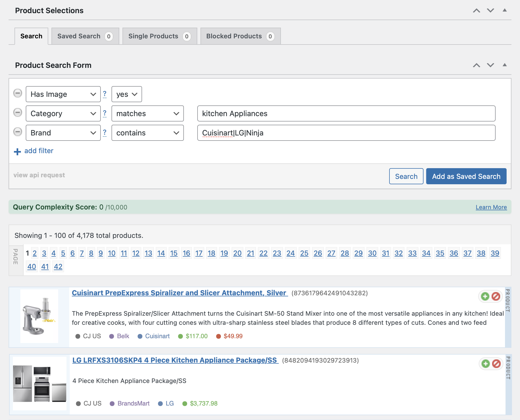Open the Has Image field dropdown

pyautogui.click(x=63, y=94)
